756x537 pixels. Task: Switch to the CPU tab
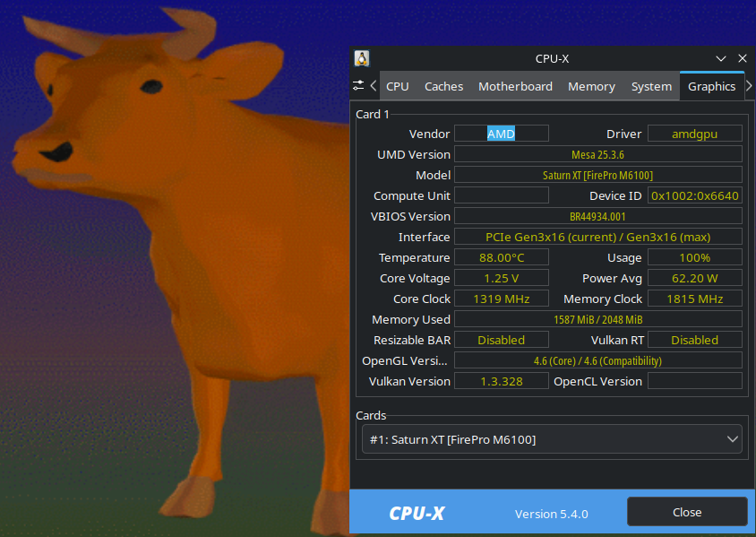click(397, 86)
